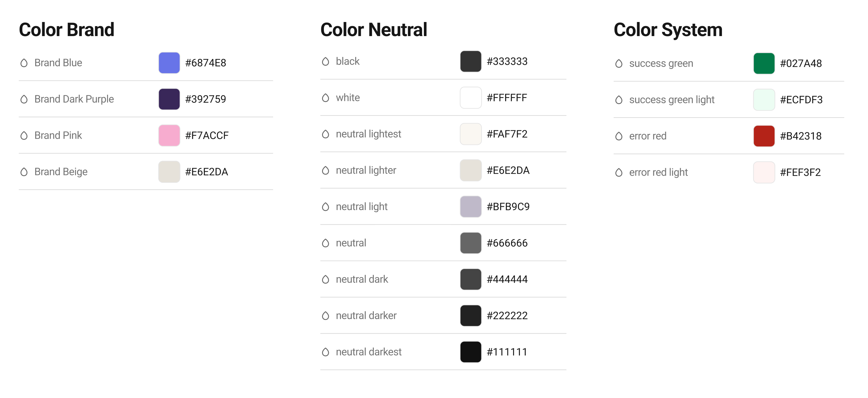
Task: Click the #027A48 hex value
Action: 801,63
